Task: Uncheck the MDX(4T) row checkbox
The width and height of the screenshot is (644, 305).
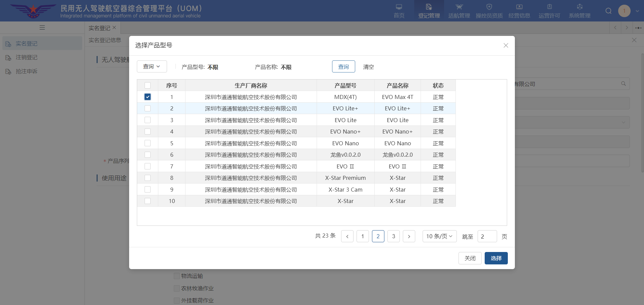Action: tap(148, 97)
